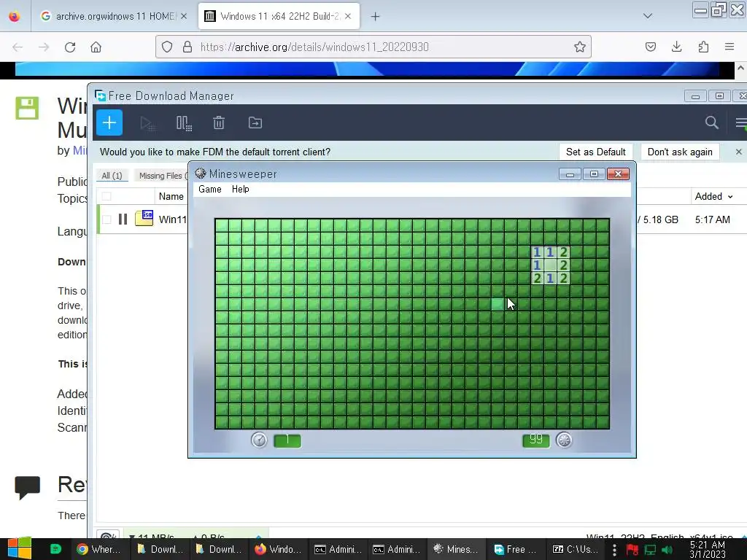
Task: Expand the Firefox list all tabs chevron
Action: [x=648, y=16]
